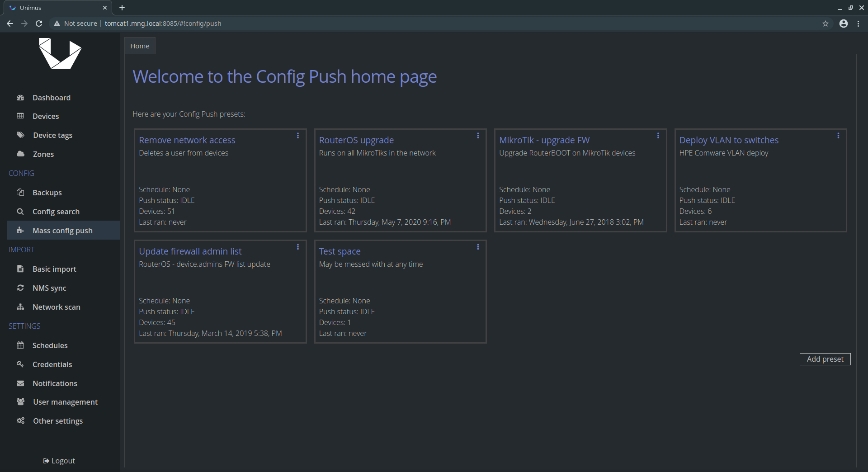Open options menu for Test space preset
The height and width of the screenshot is (472, 868).
478,247
